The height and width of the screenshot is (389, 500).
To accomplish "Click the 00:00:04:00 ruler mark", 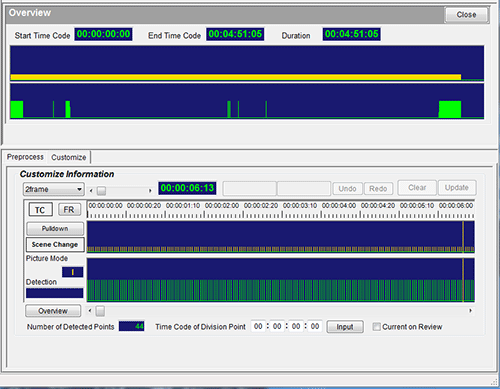I will point(339,206).
